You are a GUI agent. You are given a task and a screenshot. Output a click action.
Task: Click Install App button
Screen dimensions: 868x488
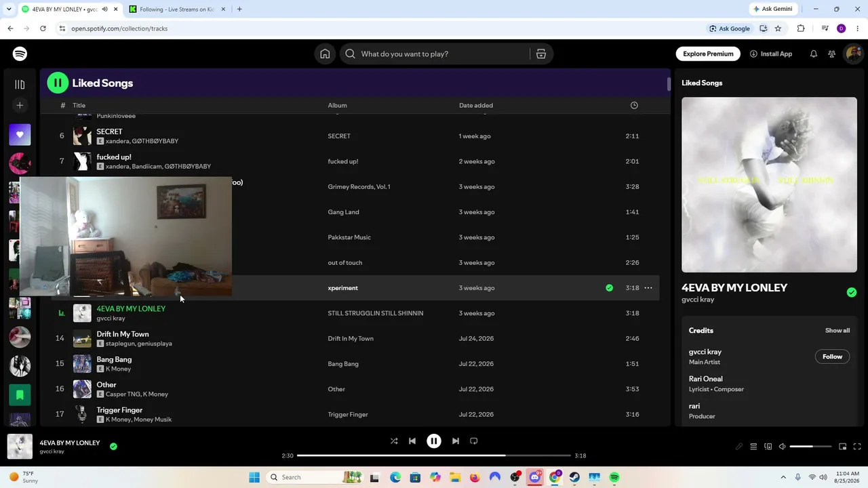pyautogui.click(x=771, y=54)
